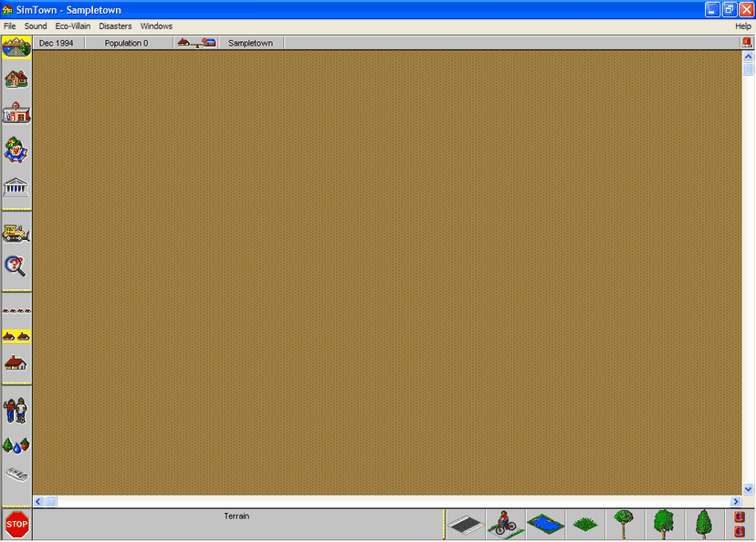Pick the Bulldozer tool
This screenshot has height=542, width=756.
pyautogui.click(x=16, y=234)
